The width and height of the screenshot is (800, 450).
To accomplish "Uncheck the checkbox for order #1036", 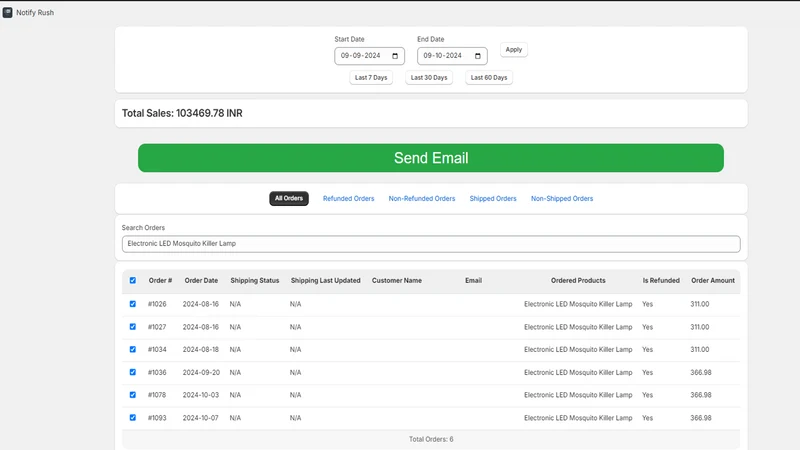I will click(133, 372).
